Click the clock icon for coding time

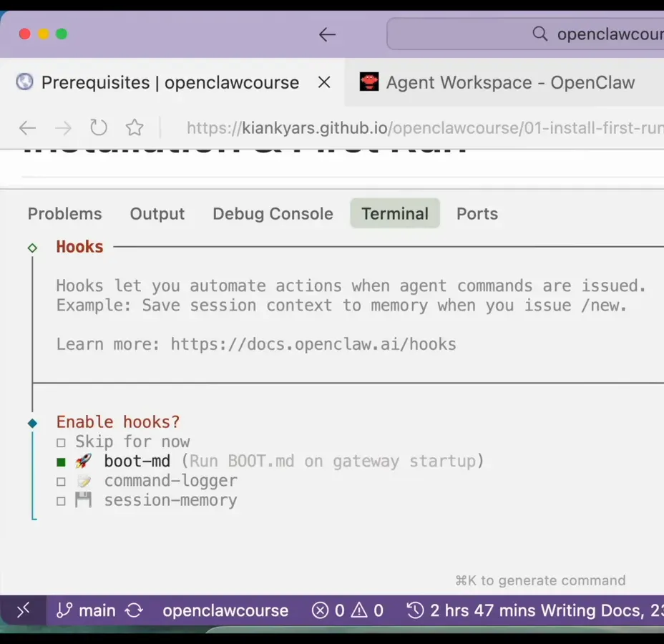click(415, 610)
